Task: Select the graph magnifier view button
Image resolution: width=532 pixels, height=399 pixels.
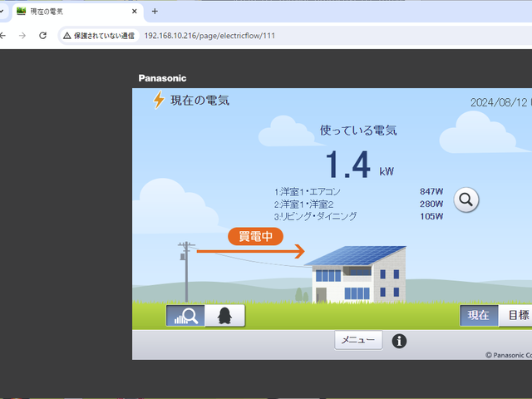Action: point(185,316)
